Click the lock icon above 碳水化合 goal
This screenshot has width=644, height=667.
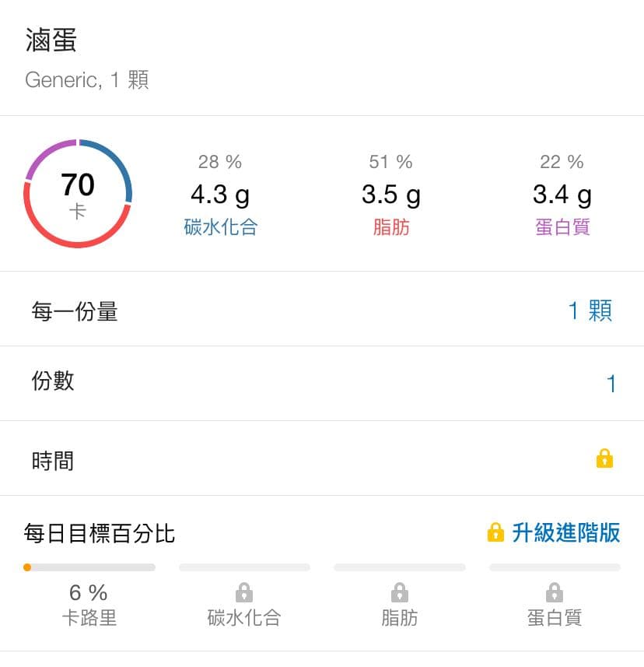244,592
